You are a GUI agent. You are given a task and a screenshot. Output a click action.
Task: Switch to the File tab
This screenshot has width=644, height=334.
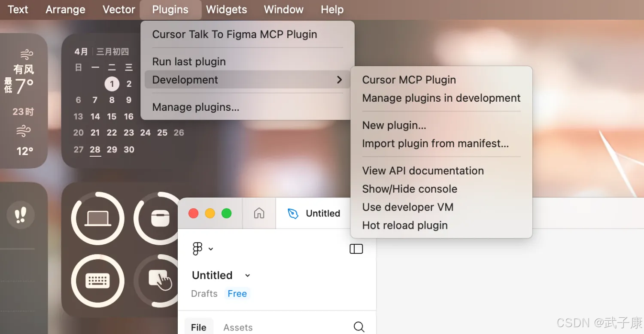coord(198,327)
